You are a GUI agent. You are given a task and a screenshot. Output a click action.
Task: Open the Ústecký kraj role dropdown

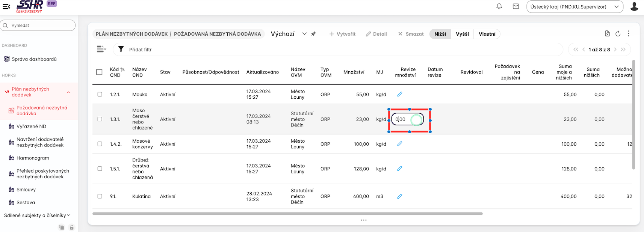[574, 7]
